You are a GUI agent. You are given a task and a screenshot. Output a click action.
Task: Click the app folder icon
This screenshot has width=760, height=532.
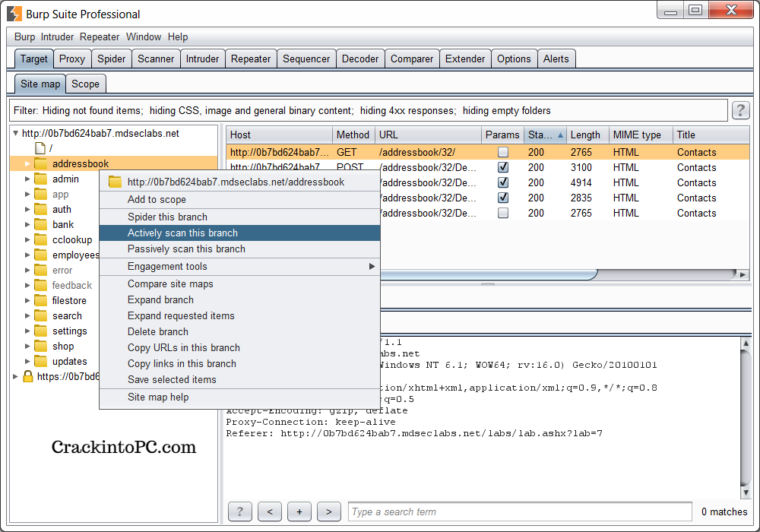pyautogui.click(x=41, y=195)
